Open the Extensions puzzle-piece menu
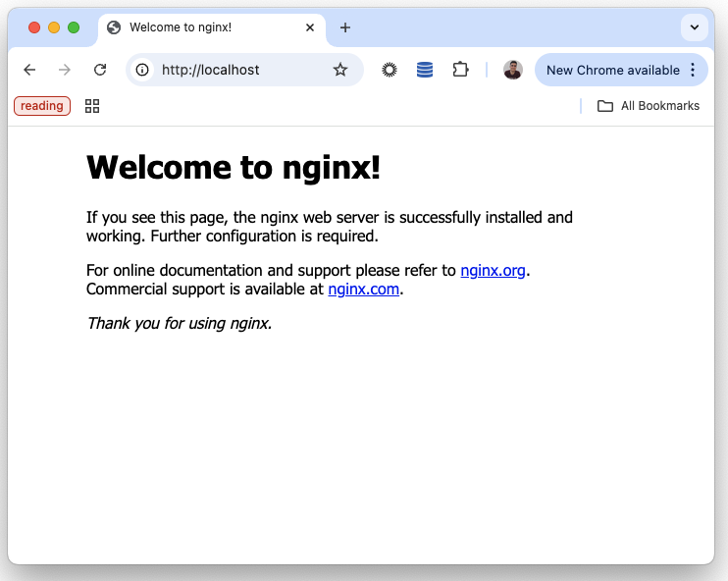The width and height of the screenshot is (728, 581). pyautogui.click(x=460, y=70)
